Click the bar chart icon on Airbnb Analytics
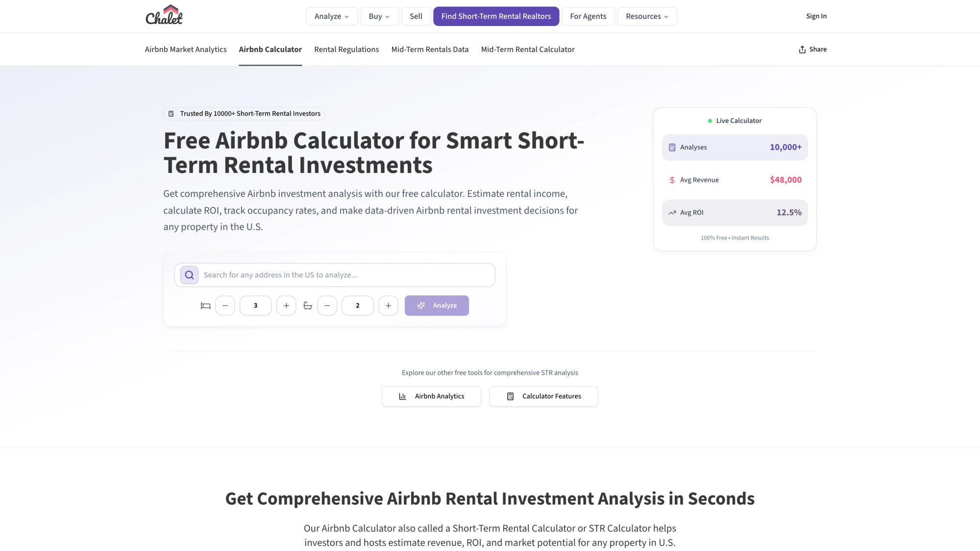980x551 pixels. click(x=403, y=396)
